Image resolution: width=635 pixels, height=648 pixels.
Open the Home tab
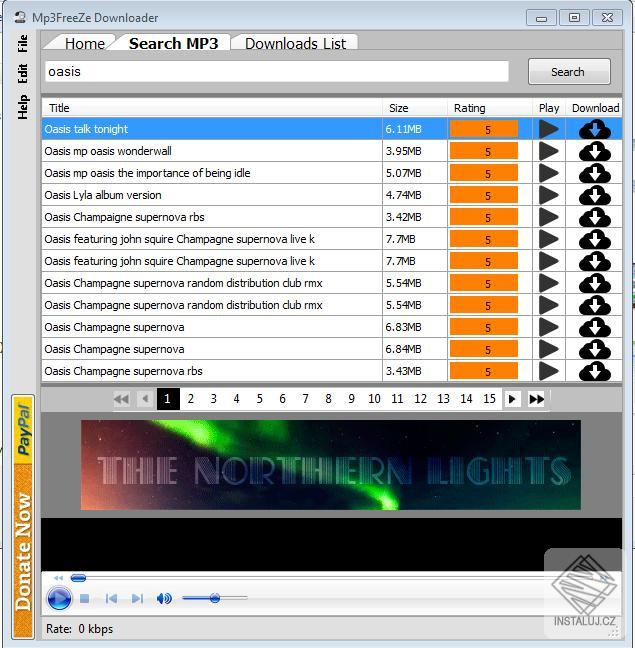click(x=85, y=43)
